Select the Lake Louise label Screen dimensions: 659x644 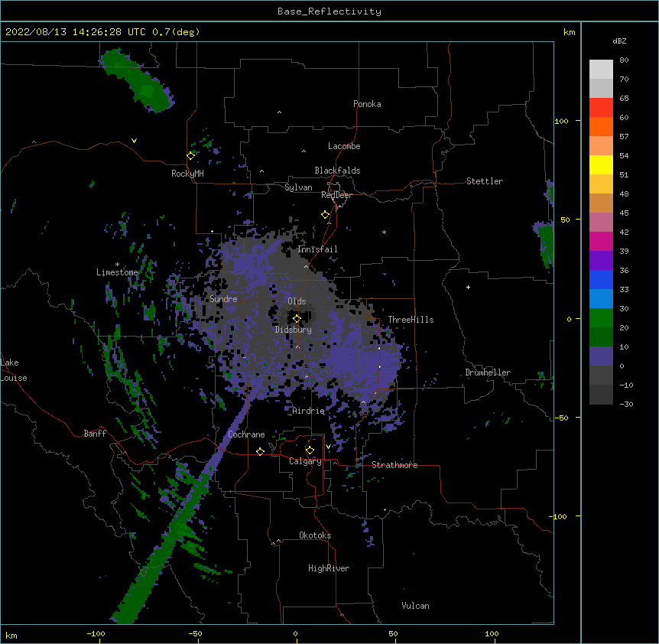click(x=14, y=370)
